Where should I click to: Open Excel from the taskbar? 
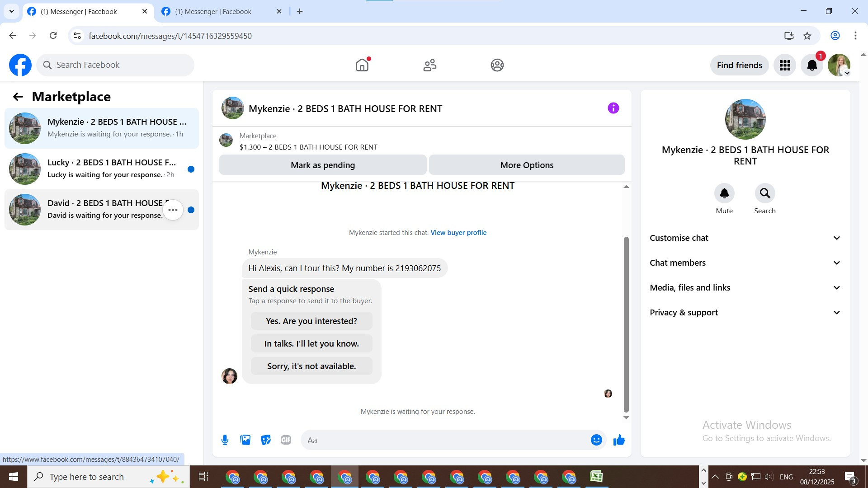click(596, 477)
